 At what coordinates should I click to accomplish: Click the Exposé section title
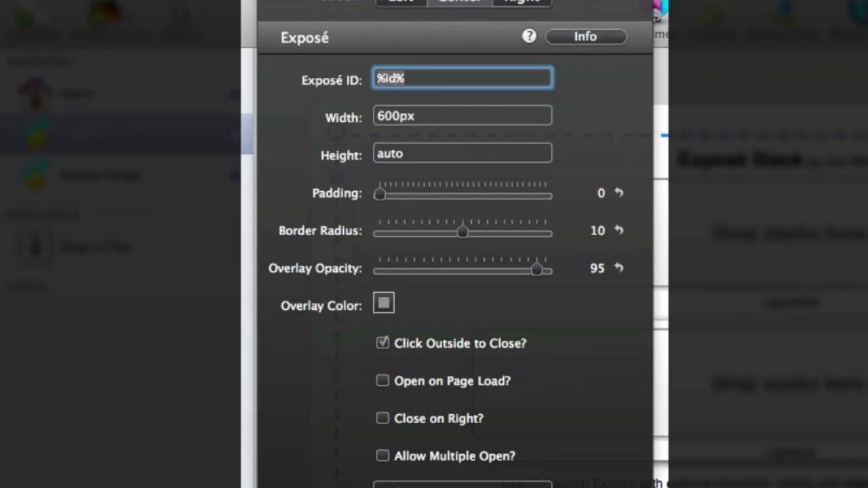(x=304, y=38)
